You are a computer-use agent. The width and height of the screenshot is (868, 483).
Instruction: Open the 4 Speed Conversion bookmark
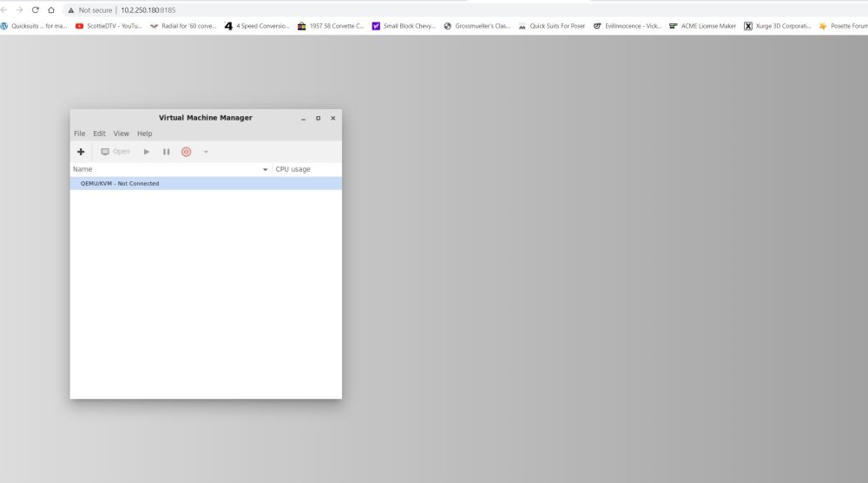(257, 26)
